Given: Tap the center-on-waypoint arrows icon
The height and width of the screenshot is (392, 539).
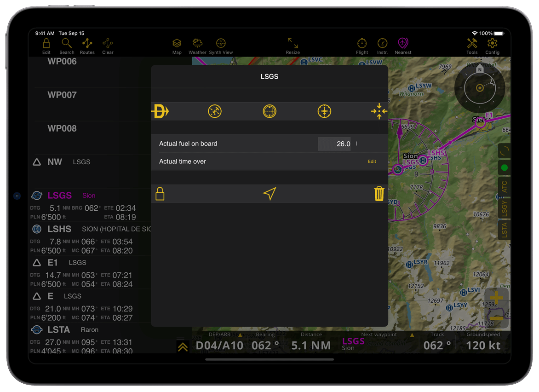Looking at the screenshot, I should tap(379, 111).
